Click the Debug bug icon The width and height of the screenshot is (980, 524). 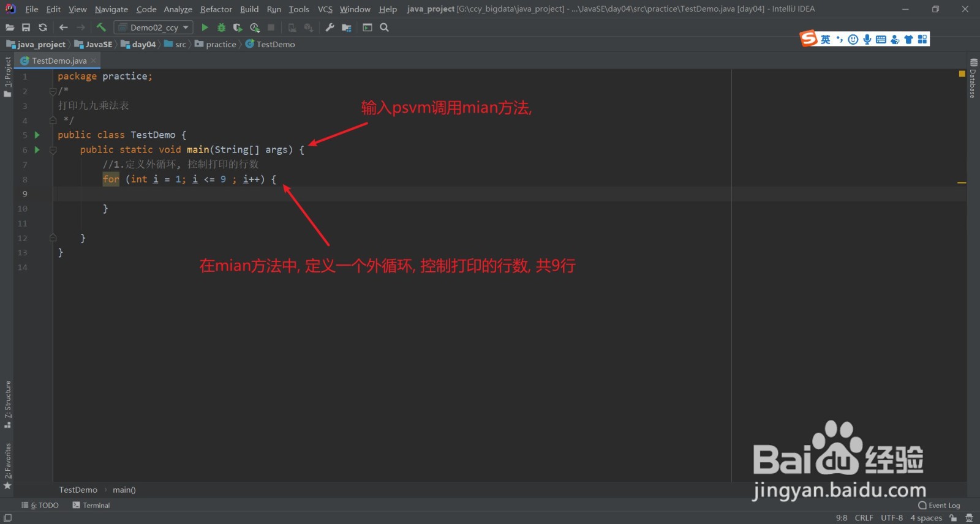click(x=221, y=28)
